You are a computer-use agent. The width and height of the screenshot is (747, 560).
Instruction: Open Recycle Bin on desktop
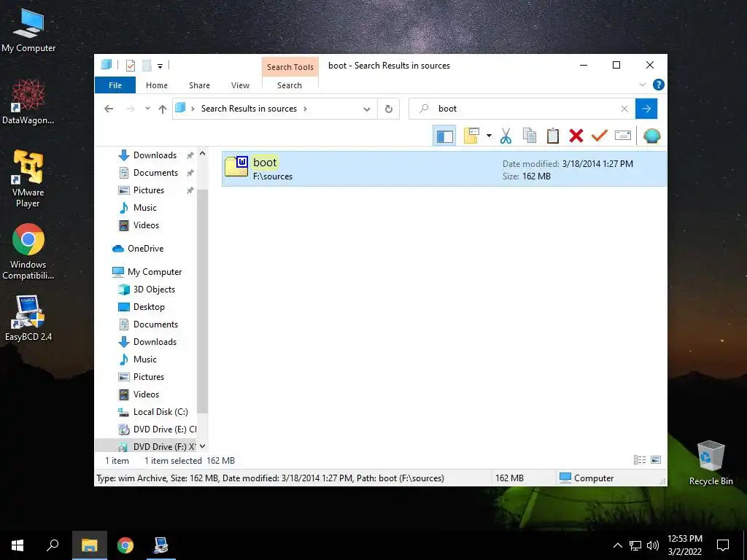point(711,463)
